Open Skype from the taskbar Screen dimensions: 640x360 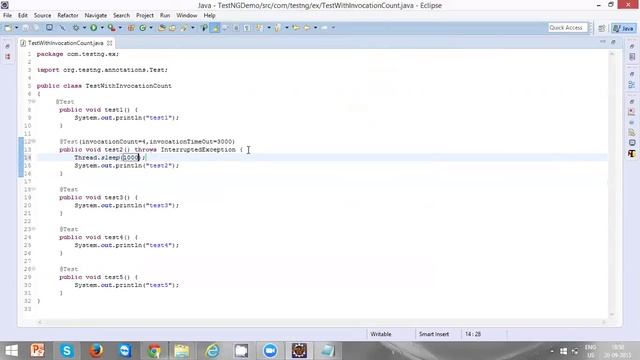(x=67, y=351)
